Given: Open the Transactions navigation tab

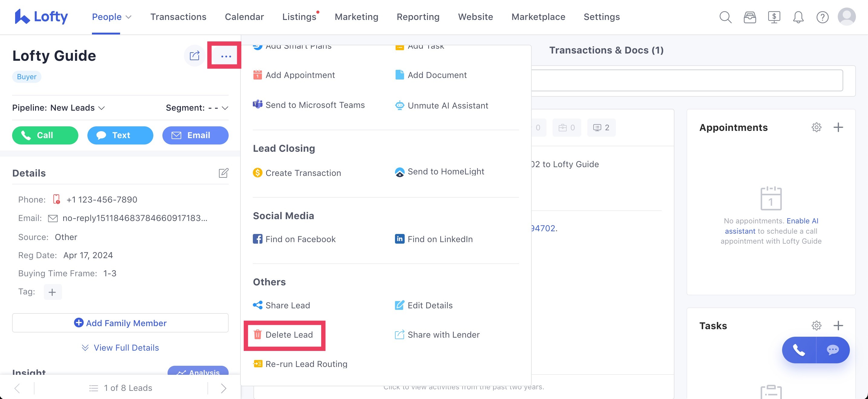Looking at the screenshot, I should pos(178,17).
